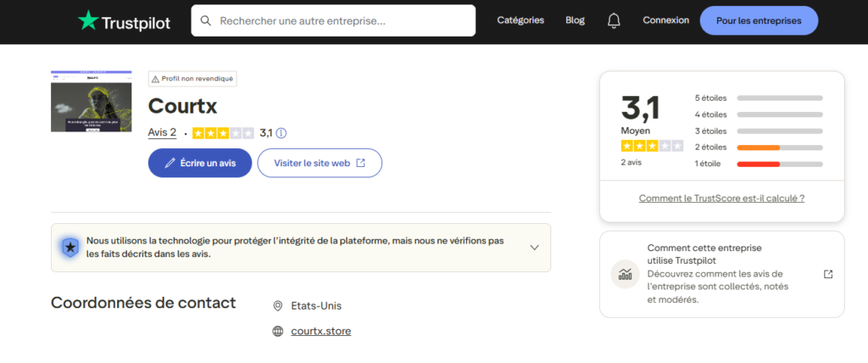Open the Catégories menu
The height and width of the screenshot is (363, 868).
coord(520,20)
